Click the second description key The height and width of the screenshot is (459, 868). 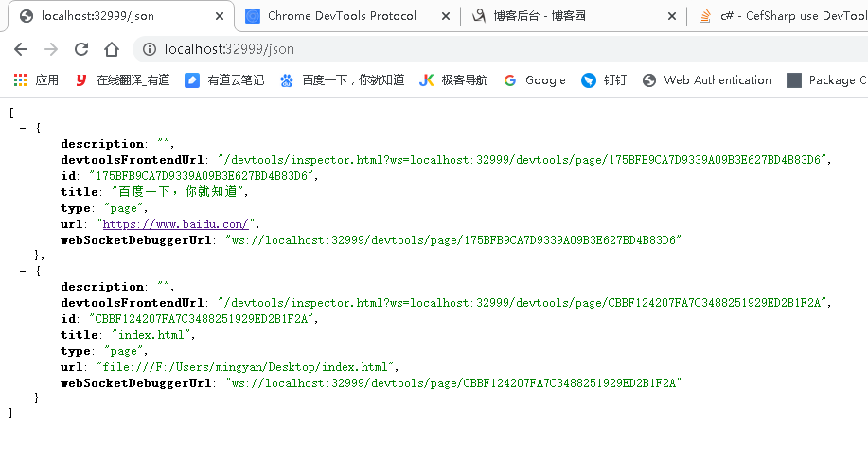(102, 287)
